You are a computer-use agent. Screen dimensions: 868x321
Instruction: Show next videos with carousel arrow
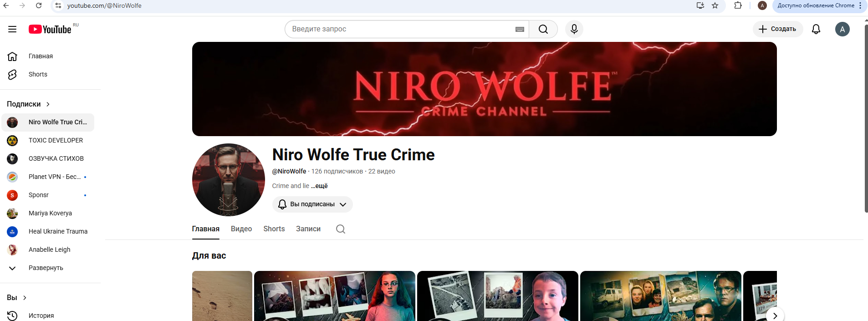click(x=775, y=315)
